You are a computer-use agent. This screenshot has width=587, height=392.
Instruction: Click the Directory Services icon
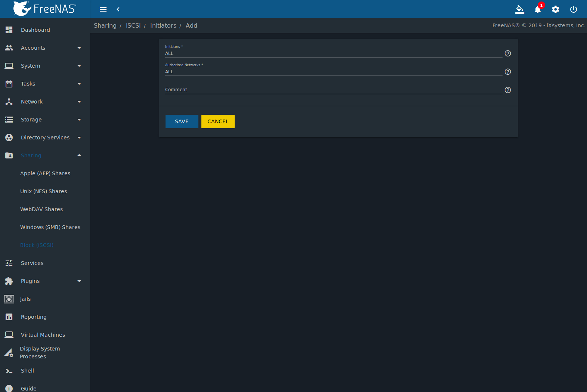[9, 138]
